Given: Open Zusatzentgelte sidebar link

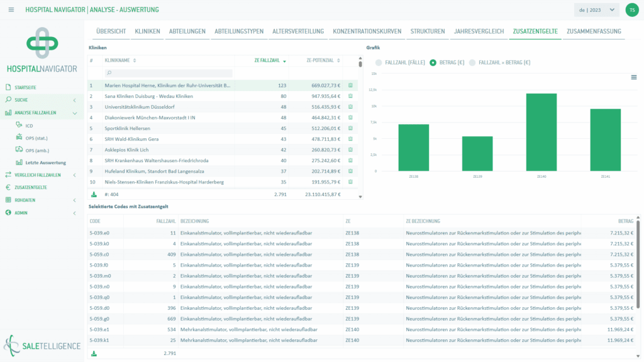Looking at the screenshot, I should coord(31,187).
